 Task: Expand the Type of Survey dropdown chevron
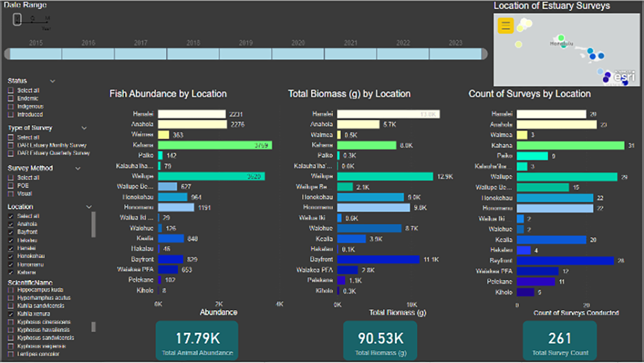pos(84,128)
